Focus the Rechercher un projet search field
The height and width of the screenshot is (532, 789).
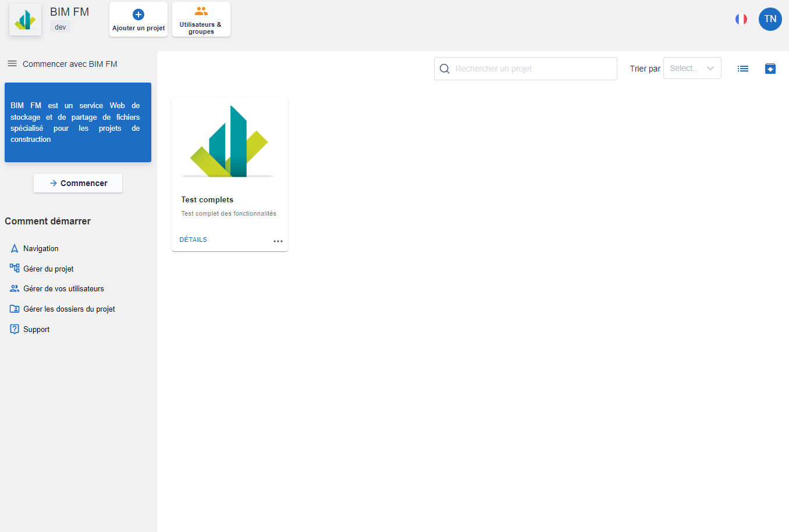coord(532,69)
